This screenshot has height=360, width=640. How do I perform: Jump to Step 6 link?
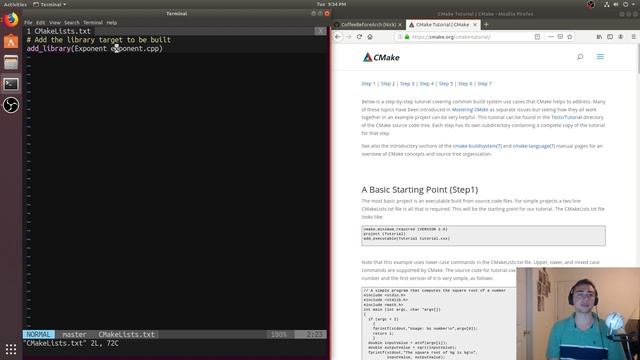(x=465, y=84)
